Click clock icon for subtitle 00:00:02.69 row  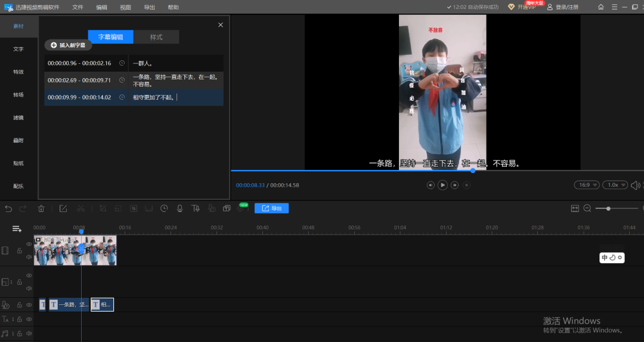coord(122,80)
